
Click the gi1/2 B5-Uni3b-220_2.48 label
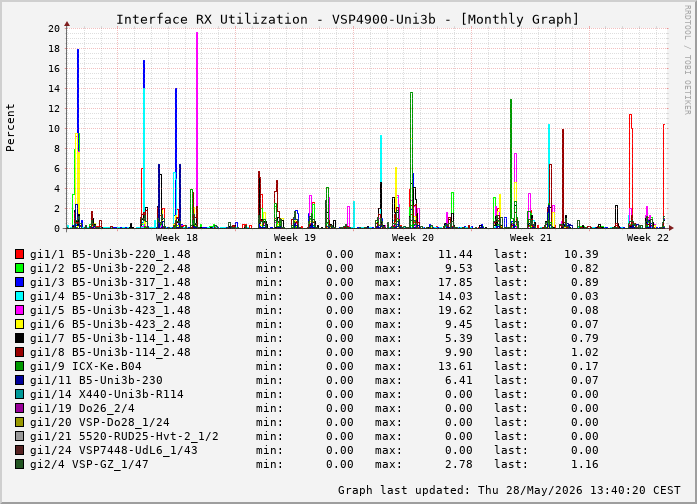tap(110, 268)
